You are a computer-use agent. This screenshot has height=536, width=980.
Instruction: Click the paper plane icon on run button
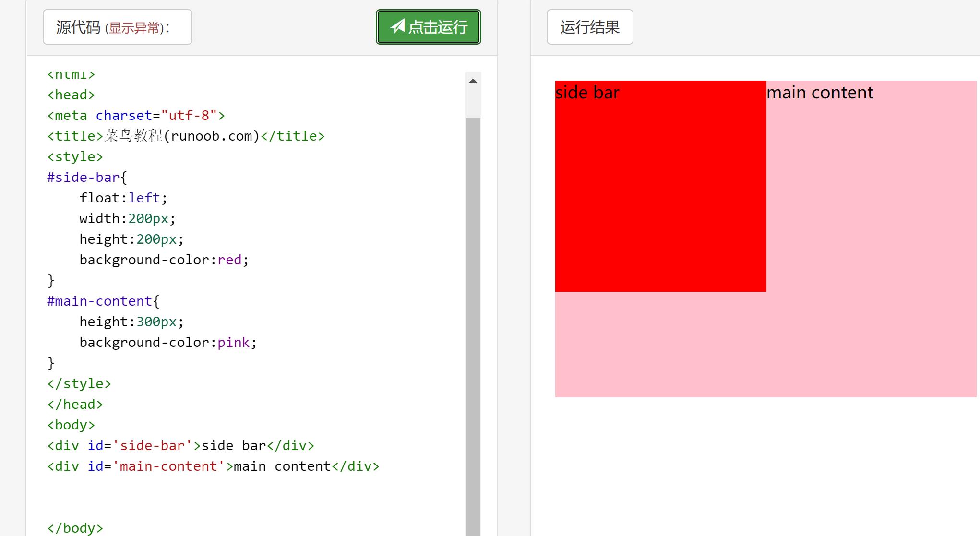click(397, 26)
